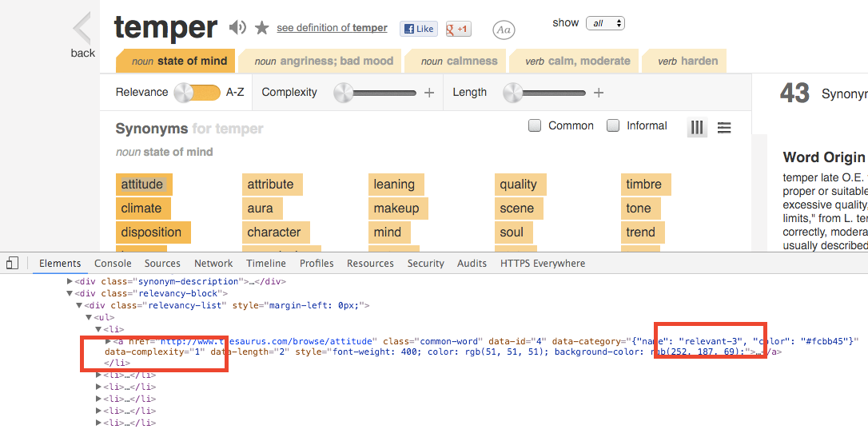
Task: Open the HTTPS Everywhere tab
Action: pyautogui.click(x=543, y=264)
